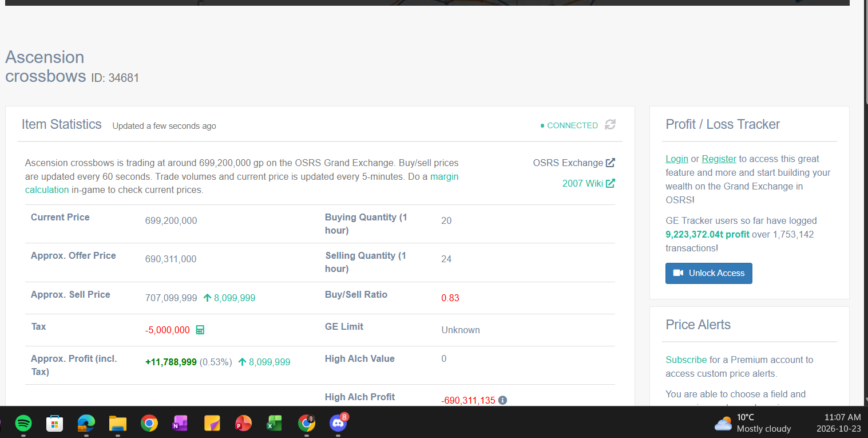Follow the Login link

[677, 159]
